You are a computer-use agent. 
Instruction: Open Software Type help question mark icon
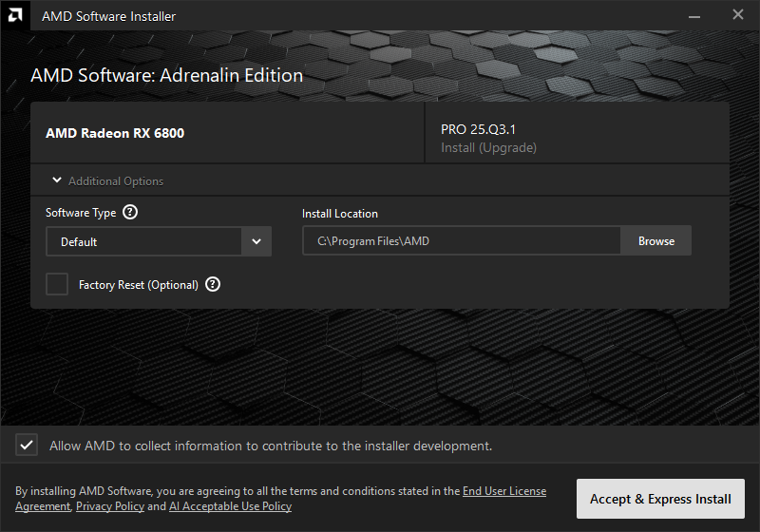[130, 212]
